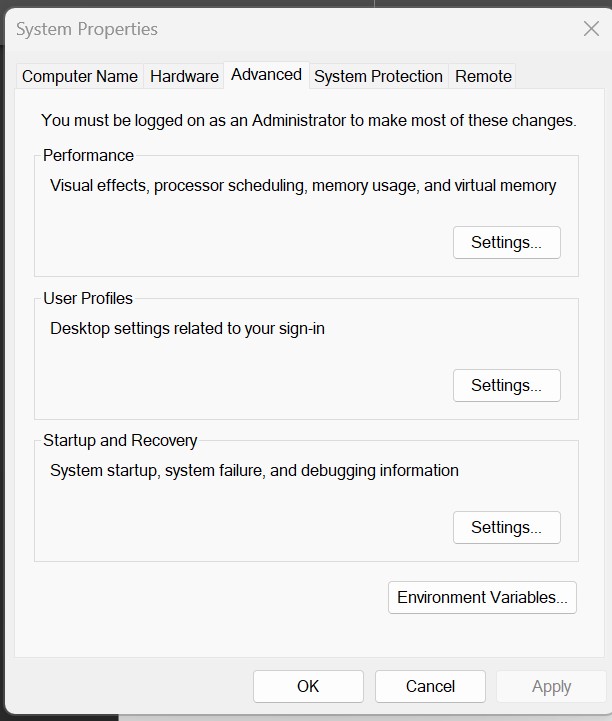Click the User Profiles group label
612x721 pixels.
pos(88,298)
